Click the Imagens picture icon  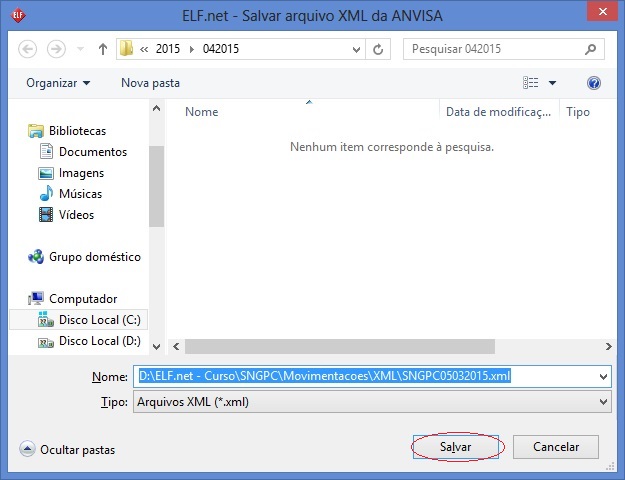(46, 173)
